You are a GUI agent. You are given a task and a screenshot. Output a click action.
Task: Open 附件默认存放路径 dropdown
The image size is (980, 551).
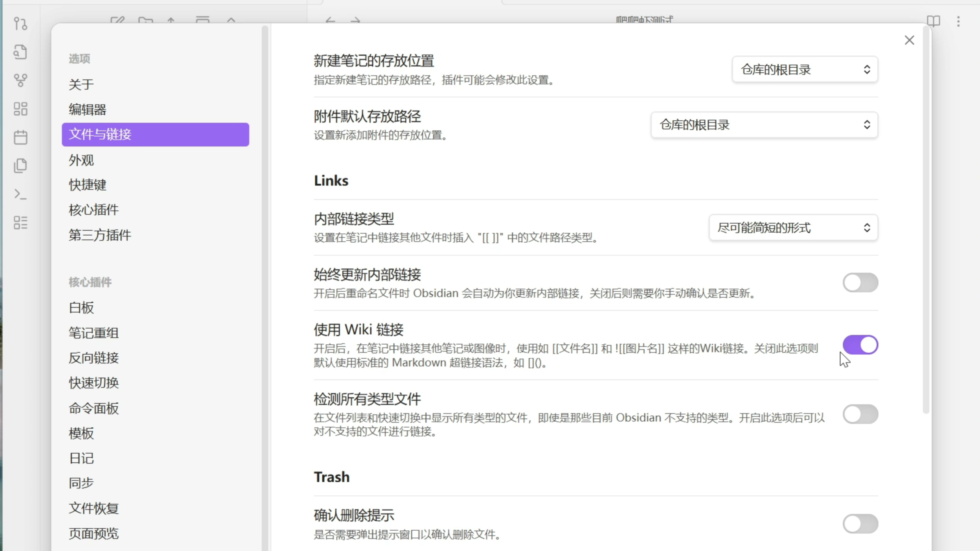tap(764, 125)
